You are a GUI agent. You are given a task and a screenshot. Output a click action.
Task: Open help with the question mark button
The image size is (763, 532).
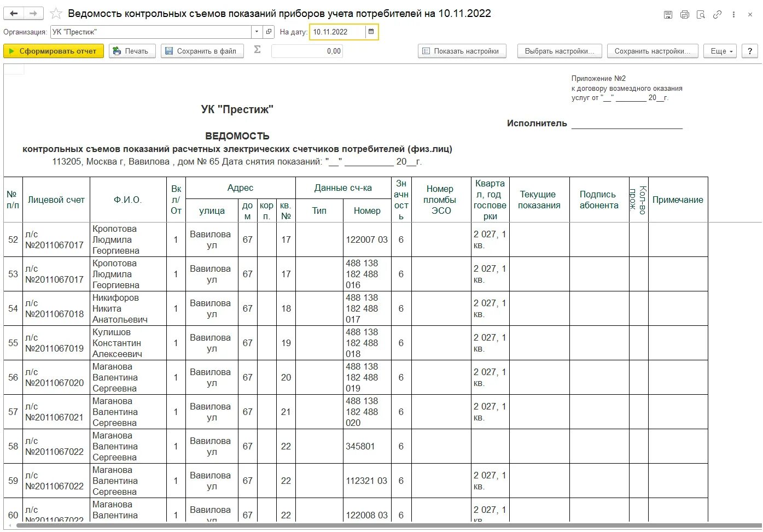click(x=749, y=51)
